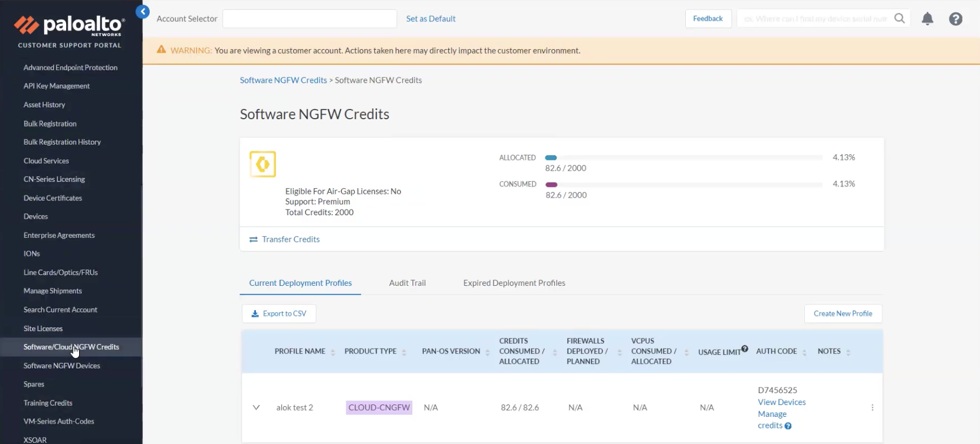Viewport: 980px width, 444px height.
Task: Click the search magnifier icon
Action: tap(900, 19)
